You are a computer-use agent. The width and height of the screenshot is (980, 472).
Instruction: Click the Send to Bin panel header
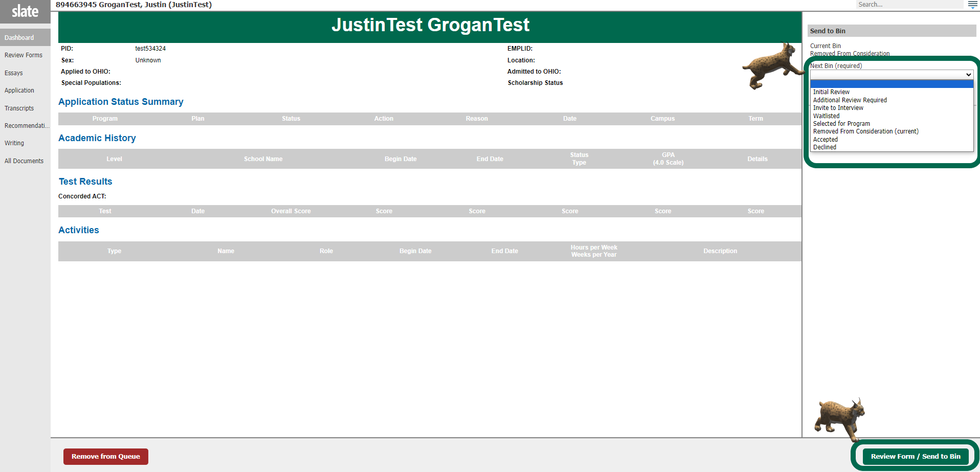pos(892,31)
